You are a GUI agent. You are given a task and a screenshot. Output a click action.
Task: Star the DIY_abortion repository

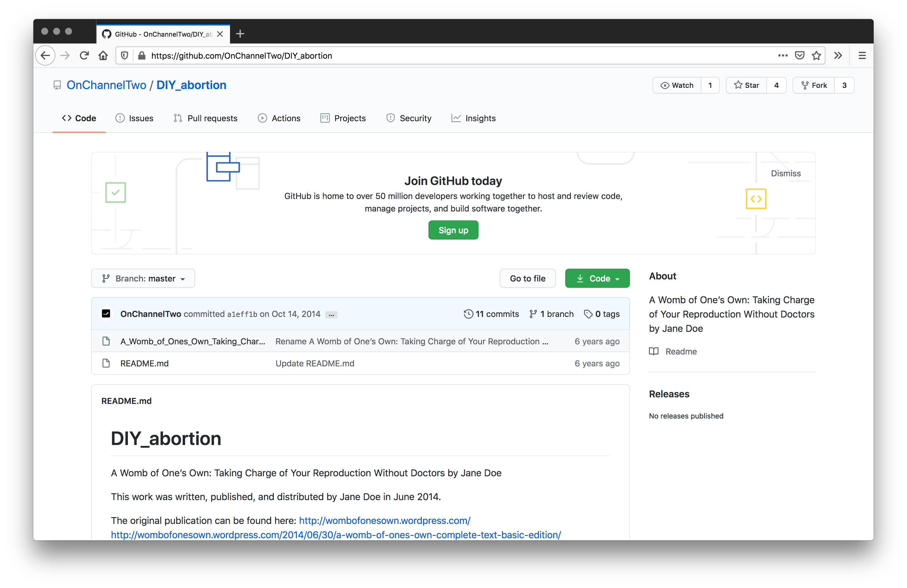[x=747, y=85]
